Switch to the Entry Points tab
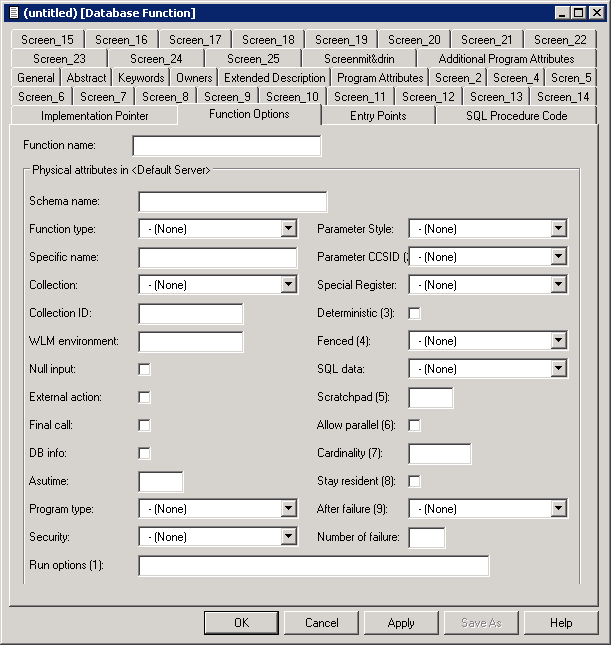Viewport: 611px width, 645px height. (378, 116)
